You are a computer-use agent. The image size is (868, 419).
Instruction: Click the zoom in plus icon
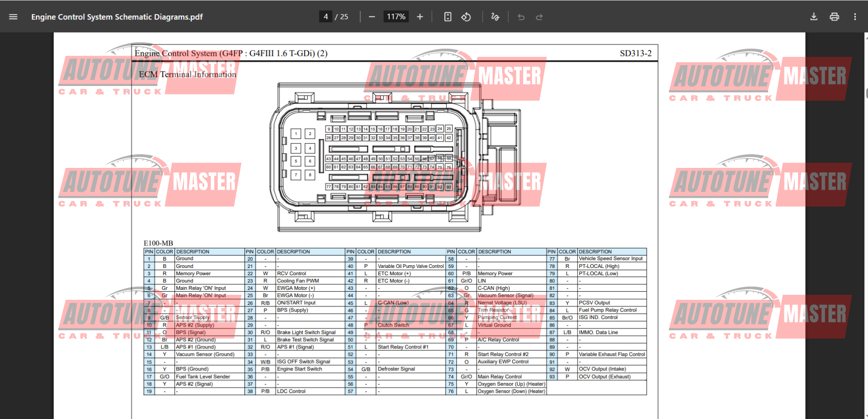(419, 16)
